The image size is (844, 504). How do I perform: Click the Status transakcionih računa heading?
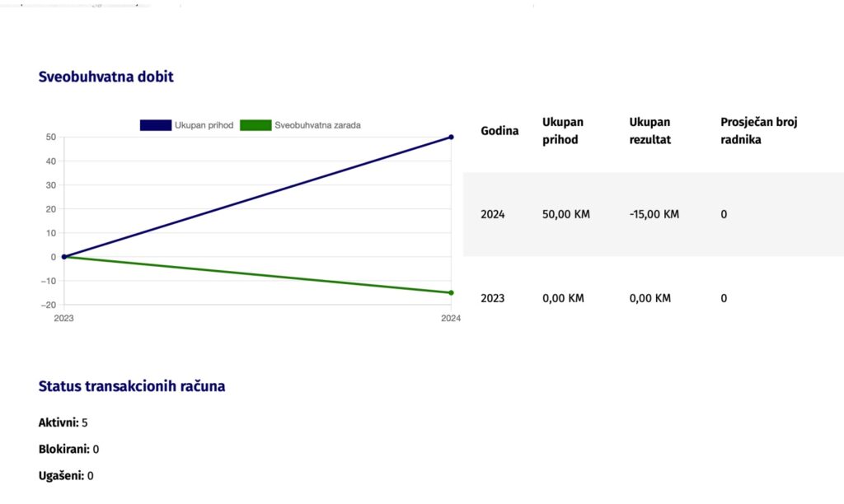[x=132, y=386]
